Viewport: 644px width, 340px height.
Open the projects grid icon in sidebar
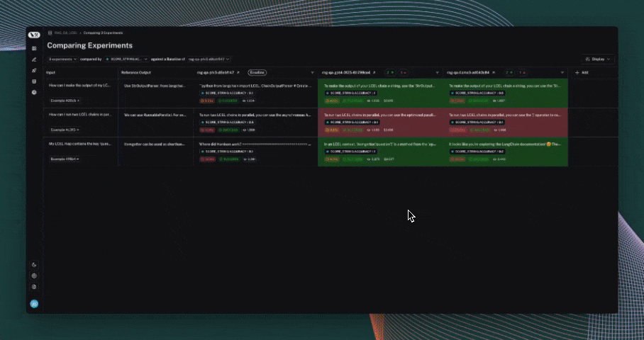[34, 48]
